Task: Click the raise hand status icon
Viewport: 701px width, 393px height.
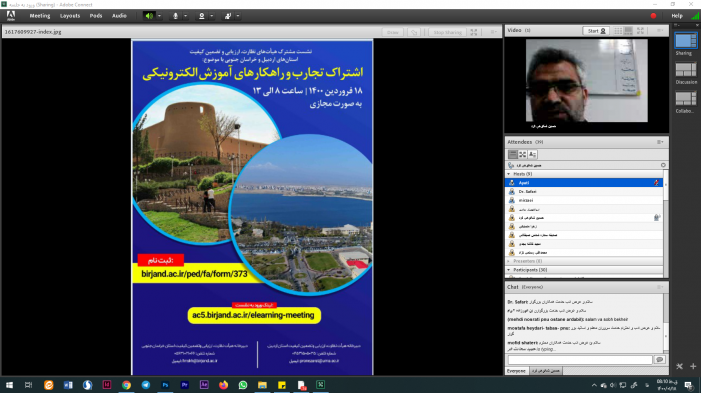Action: 228,16
